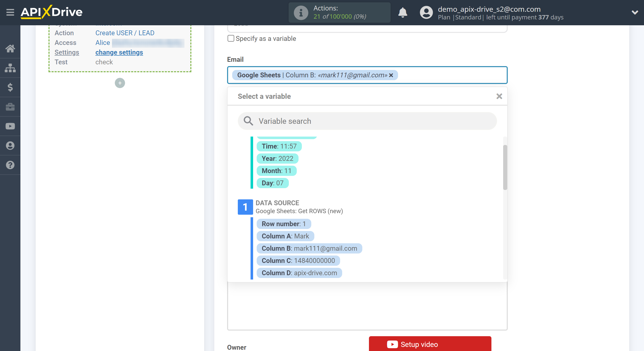
Task: Go to Home in sidebar
Action: pos(10,48)
